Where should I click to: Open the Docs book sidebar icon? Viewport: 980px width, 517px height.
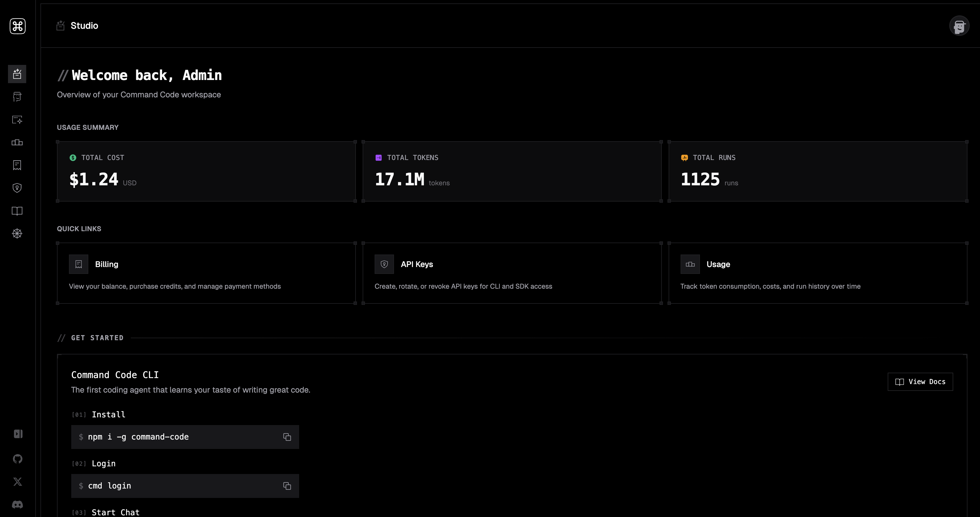click(17, 211)
